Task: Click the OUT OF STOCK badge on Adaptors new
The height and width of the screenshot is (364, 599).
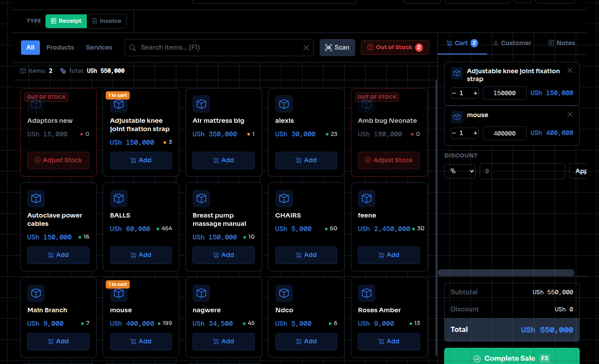Action: 46,97
